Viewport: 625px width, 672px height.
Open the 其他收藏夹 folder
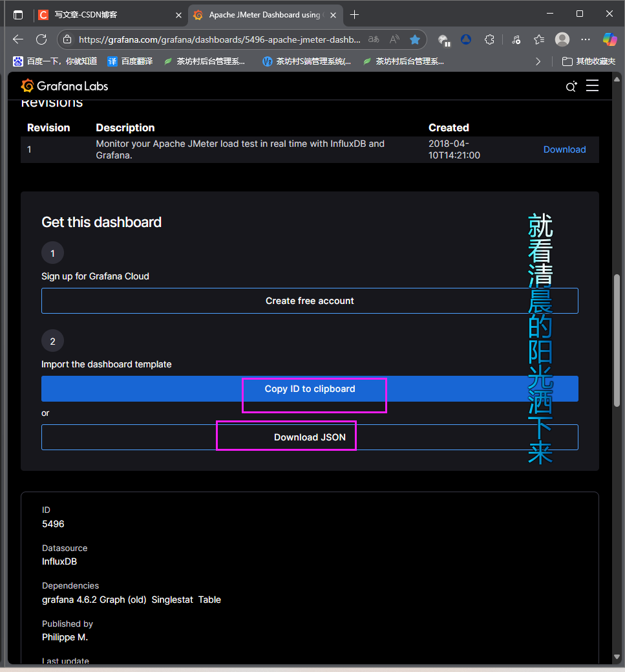point(589,61)
